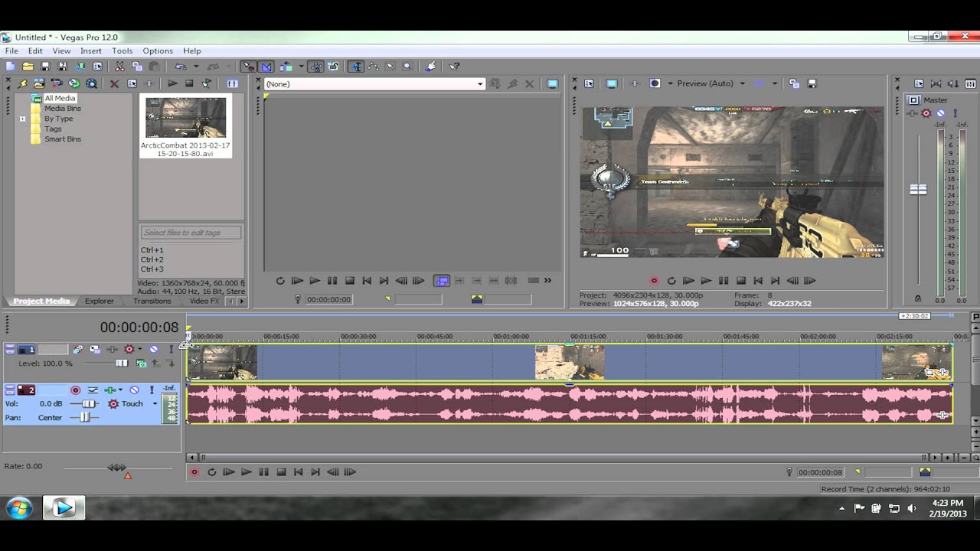Toggle Automatic Crossfades button in toolbar
The image size is (980, 551).
tap(266, 67)
